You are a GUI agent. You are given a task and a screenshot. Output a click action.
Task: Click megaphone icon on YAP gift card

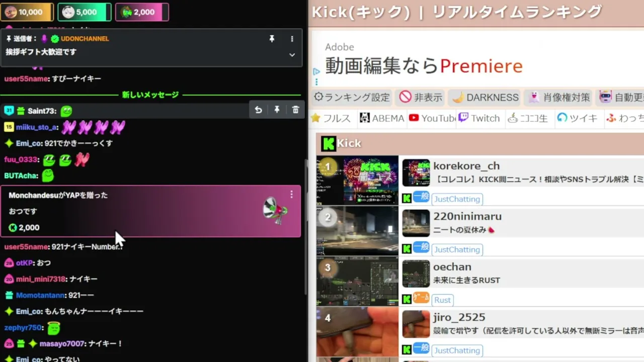[x=275, y=210]
